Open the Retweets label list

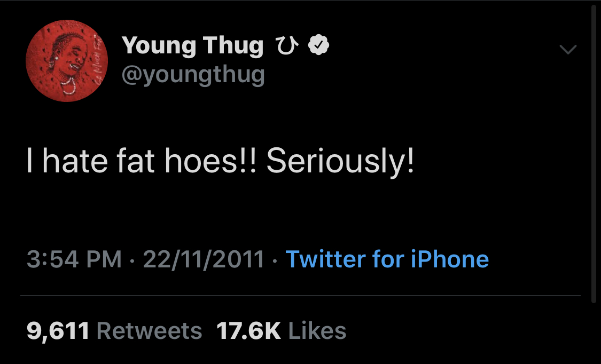pos(149,331)
